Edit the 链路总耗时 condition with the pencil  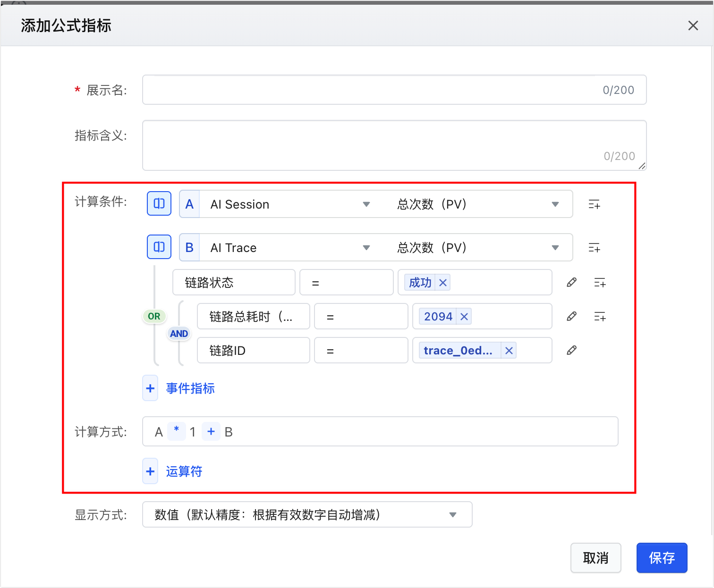coord(571,316)
